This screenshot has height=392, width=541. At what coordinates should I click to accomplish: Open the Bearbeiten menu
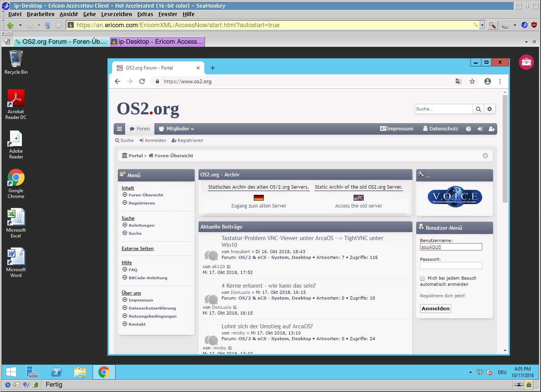[41, 14]
